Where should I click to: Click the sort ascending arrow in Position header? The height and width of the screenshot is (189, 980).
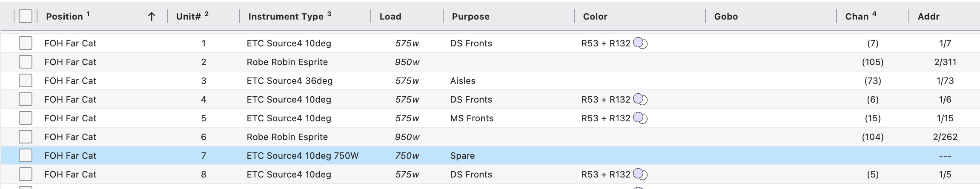(x=151, y=17)
